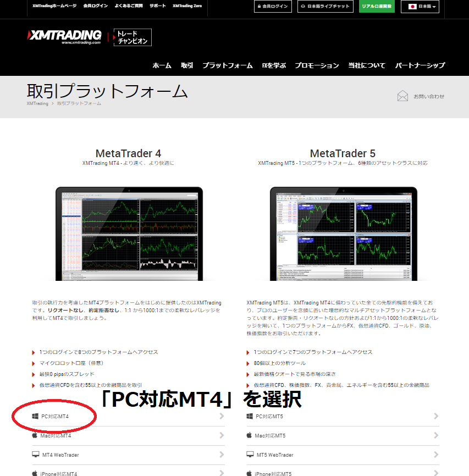Click the 会員ログイン button

click(273, 7)
